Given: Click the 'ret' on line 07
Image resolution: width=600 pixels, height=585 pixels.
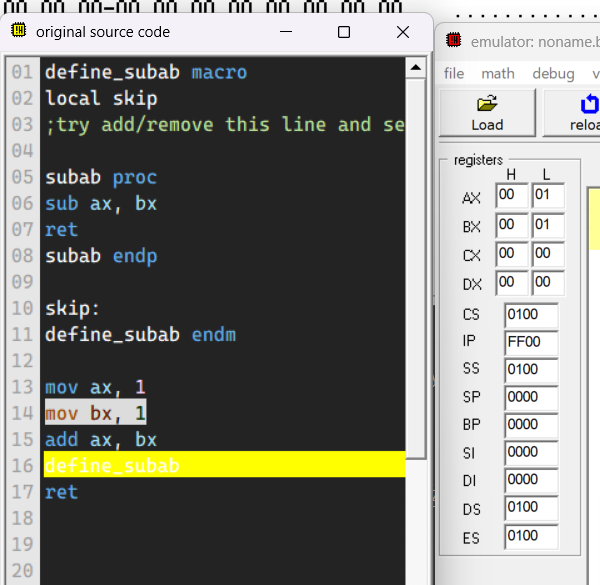Looking at the screenshot, I should click(61, 230).
